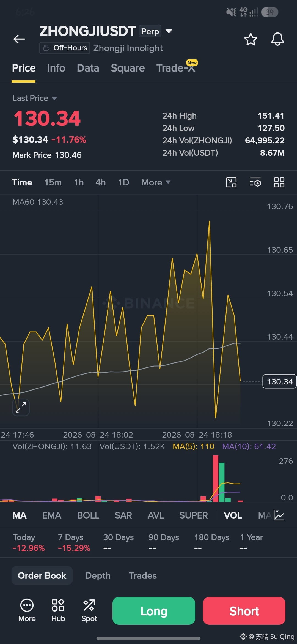Switch to the Depth tab
The height and width of the screenshot is (644, 297).
coord(98,575)
